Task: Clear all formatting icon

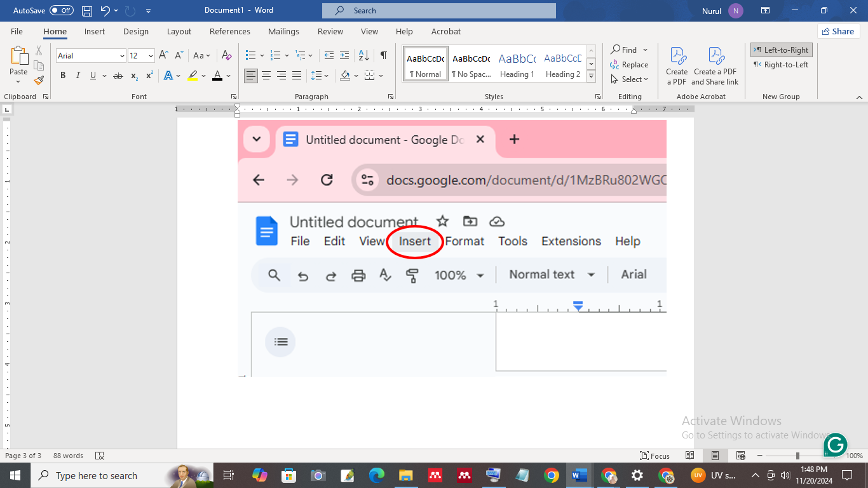Action: 227,56
